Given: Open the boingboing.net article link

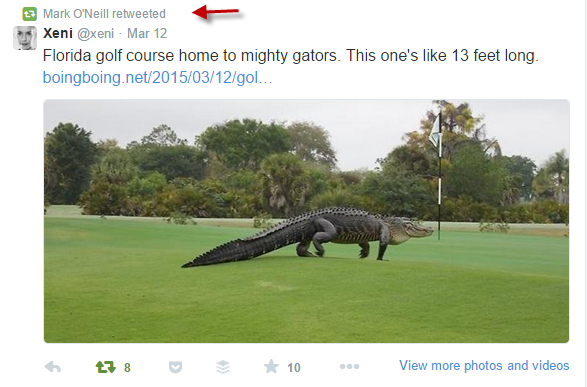Looking at the screenshot, I should [158, 78].
